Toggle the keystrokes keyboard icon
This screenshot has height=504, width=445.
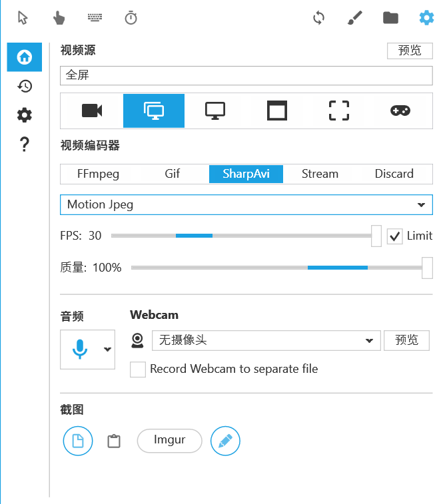click(x=95, y=18)
